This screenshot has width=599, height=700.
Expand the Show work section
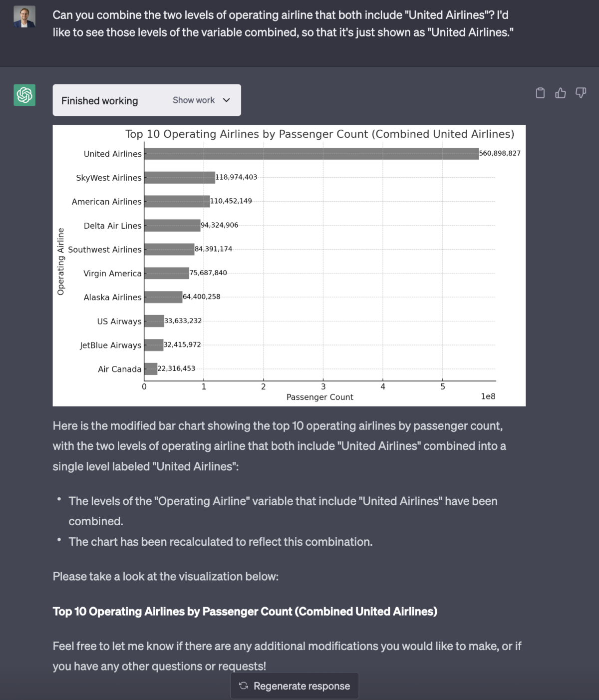(x=194, y=100)
